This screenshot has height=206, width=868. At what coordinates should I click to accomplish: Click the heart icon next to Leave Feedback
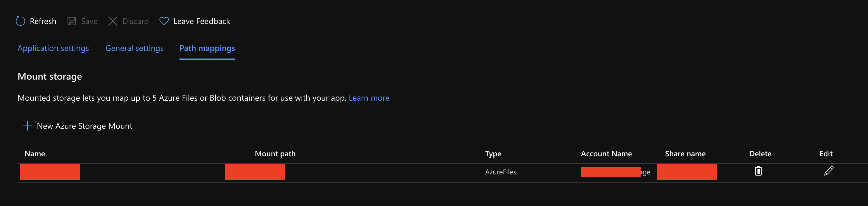[164, 21]
